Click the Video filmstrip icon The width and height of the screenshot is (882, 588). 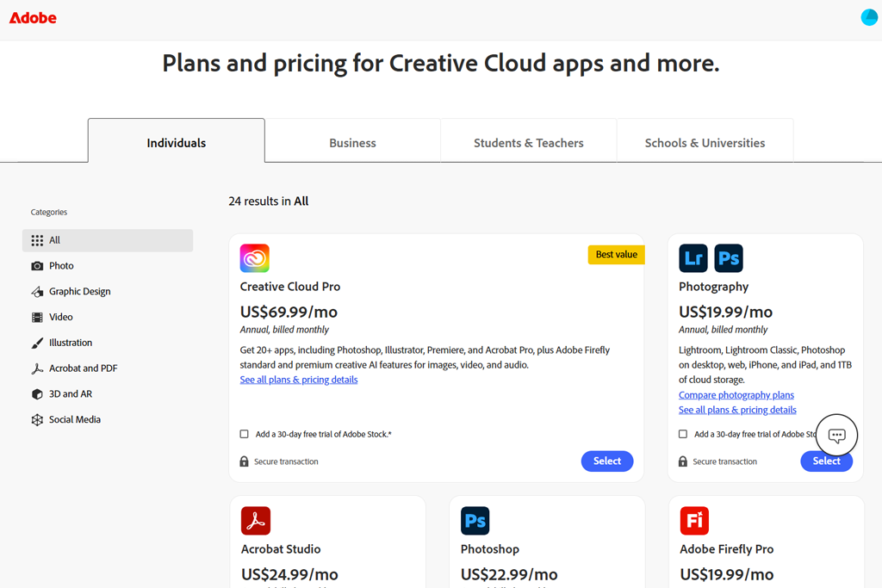click(37, 317)
